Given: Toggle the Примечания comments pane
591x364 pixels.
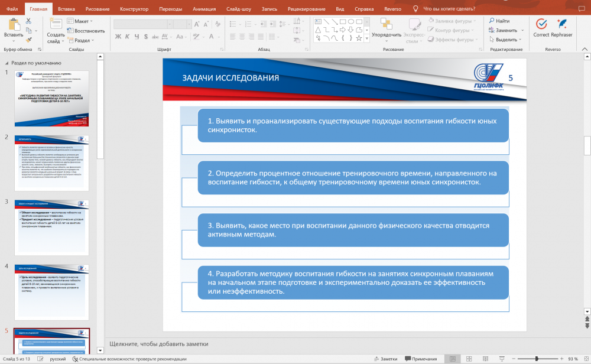Looking at the screenshot, I should click(x=421, y=359).
